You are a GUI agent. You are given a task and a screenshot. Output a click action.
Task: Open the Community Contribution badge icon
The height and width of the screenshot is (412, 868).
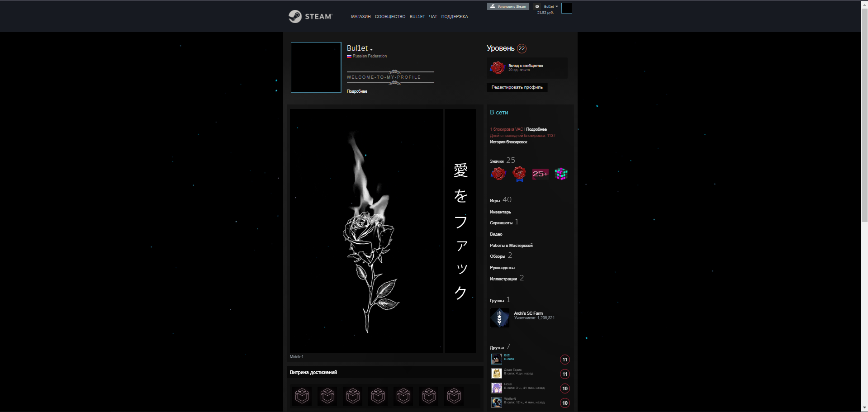click(x=497, y=68)
